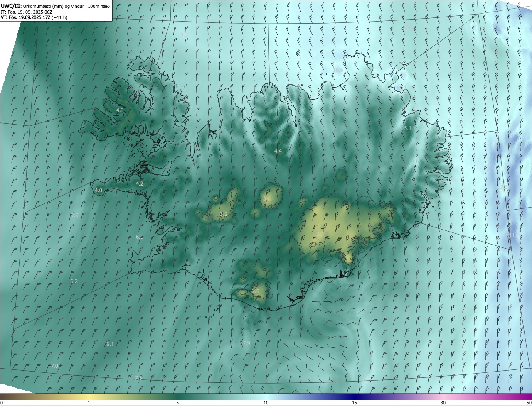Click the map value 4.2
Image resolution: width=532 pixels, height=406 pixels.
coord(140,183)
